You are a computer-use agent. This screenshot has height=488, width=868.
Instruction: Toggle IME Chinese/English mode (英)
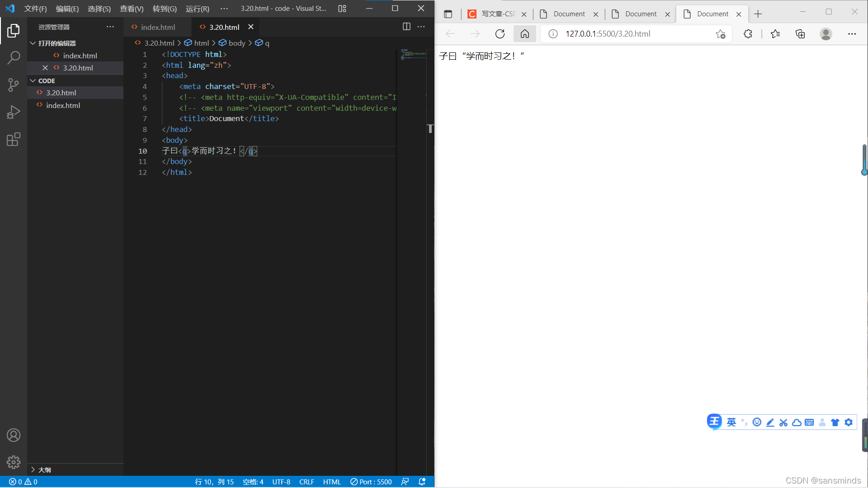tap(731, 422)
